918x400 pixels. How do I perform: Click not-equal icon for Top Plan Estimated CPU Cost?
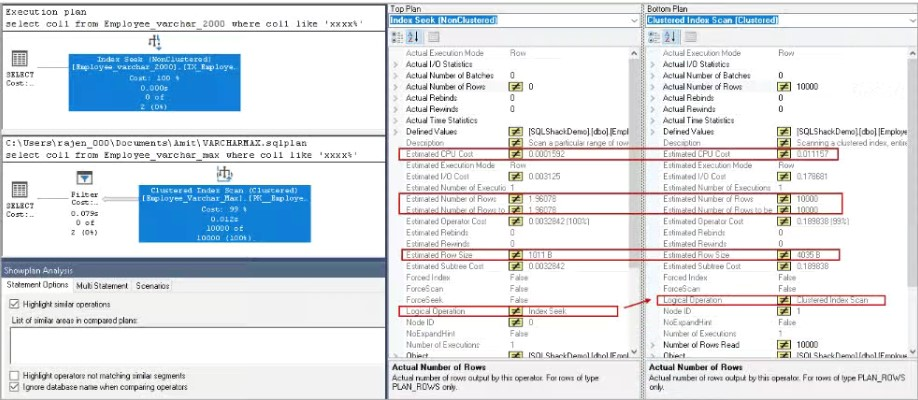[515, 154]
